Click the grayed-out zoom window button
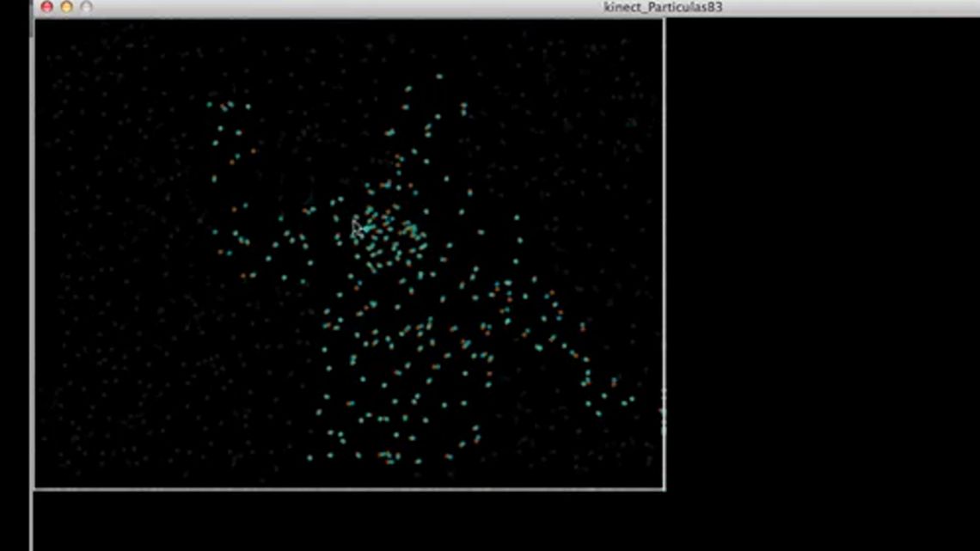The width and height of the screenshot is (980, 551). coord(86,7)
